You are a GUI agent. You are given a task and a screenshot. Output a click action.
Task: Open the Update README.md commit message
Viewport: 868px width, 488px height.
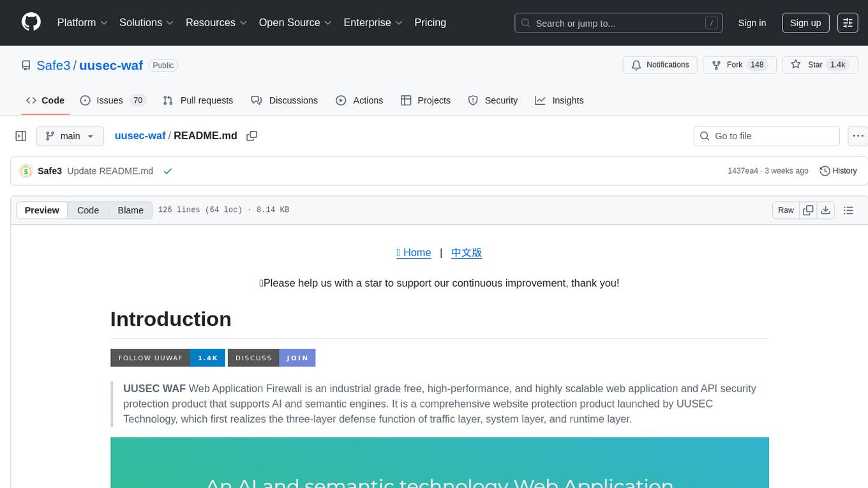[x=110, y=171]
